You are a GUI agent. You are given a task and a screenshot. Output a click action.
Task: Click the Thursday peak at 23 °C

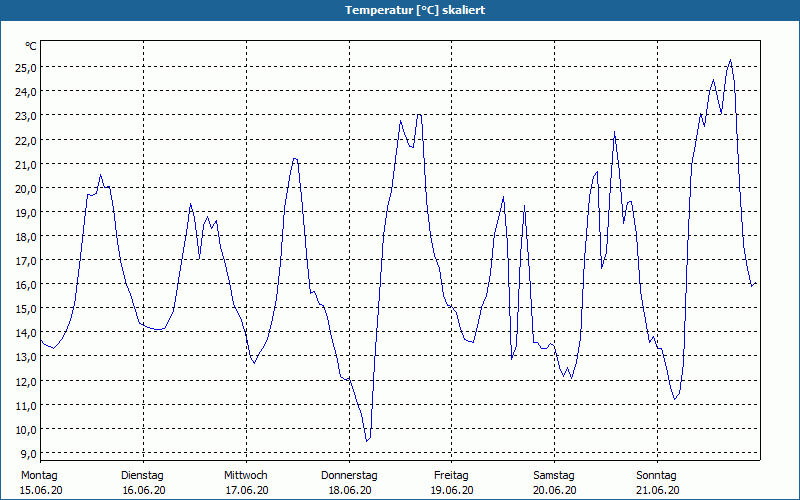419,115
